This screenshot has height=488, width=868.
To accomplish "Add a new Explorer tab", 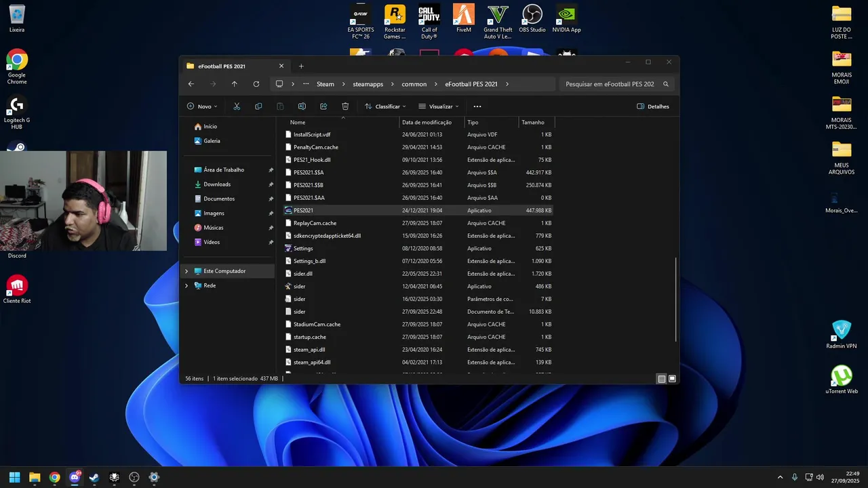I will [301, 66].
